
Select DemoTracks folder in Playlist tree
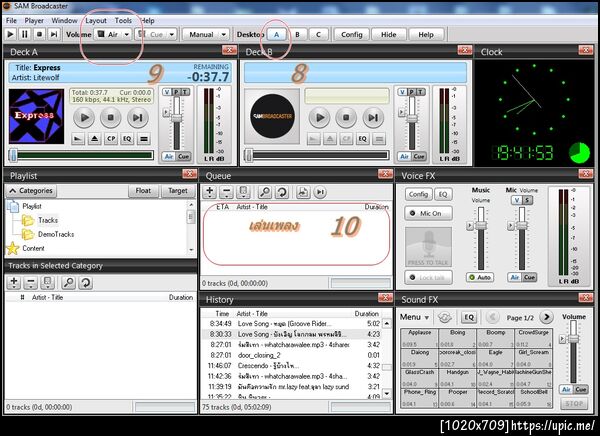tap(55, 234)
